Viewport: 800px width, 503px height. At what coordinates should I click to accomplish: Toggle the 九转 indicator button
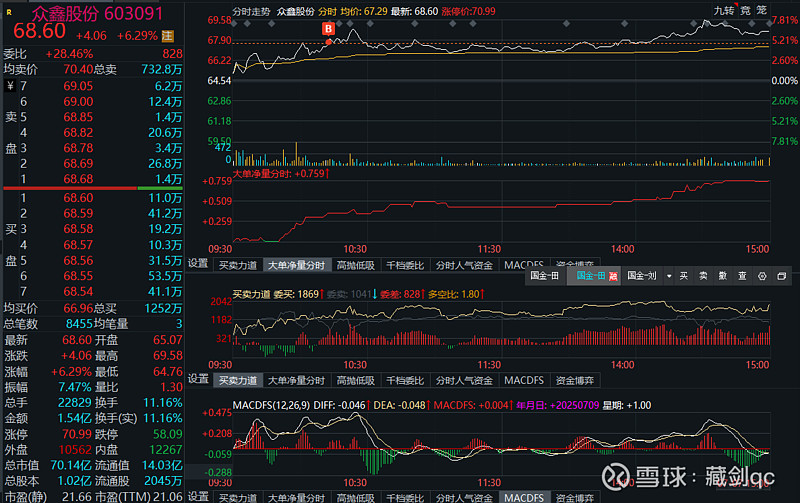click(x=724, y=10)
